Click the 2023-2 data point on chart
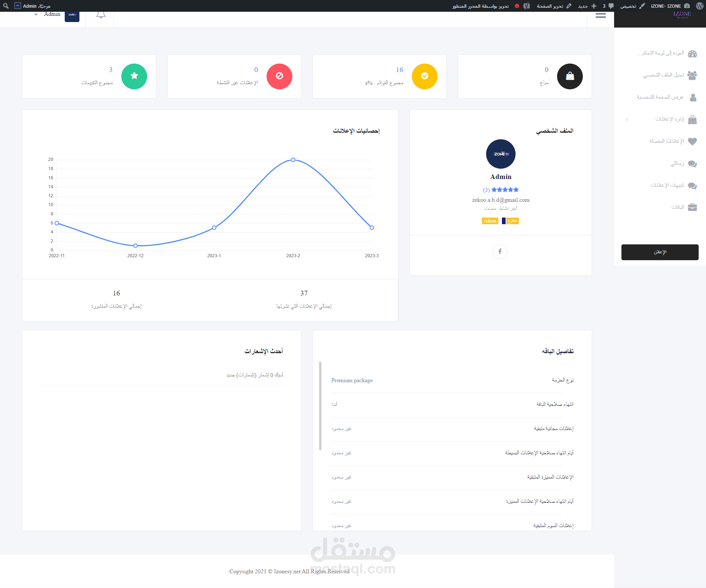Viewport: 706px width, 588px height. (293, 160)
